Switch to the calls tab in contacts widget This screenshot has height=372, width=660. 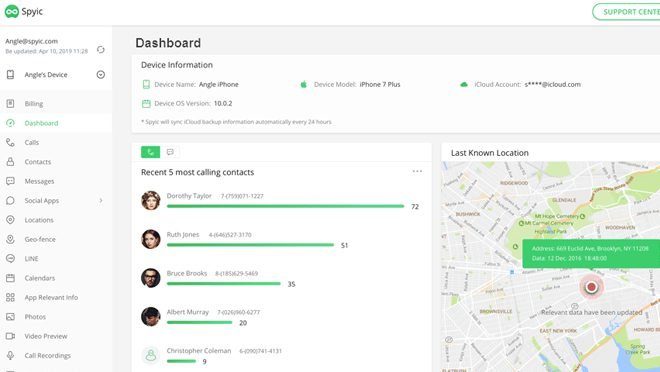pyautogui.click(x=150, y=152)
